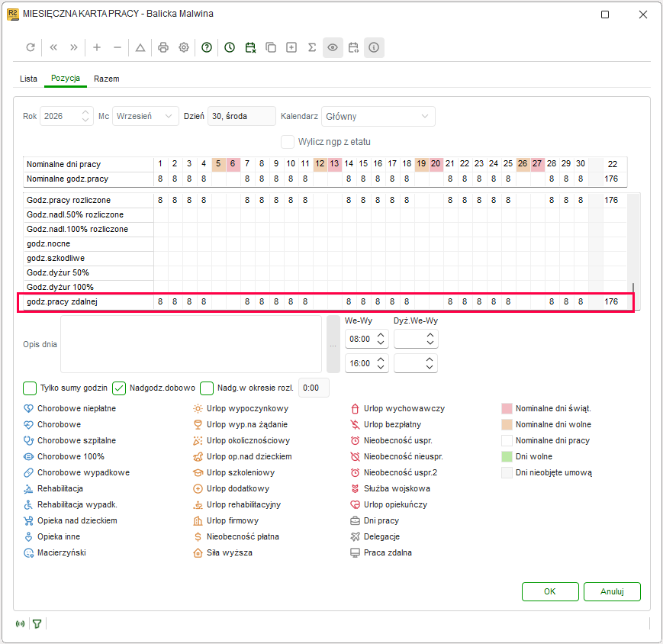Click the info circle icon

point(374,47)
